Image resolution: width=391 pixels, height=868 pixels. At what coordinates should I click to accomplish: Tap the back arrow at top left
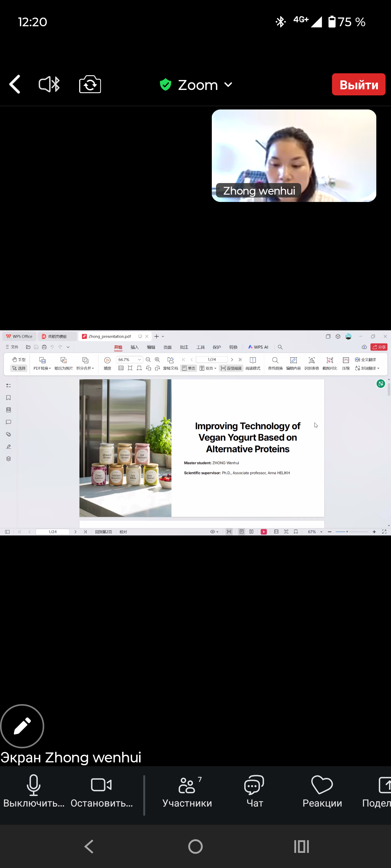tap(15, 84)
